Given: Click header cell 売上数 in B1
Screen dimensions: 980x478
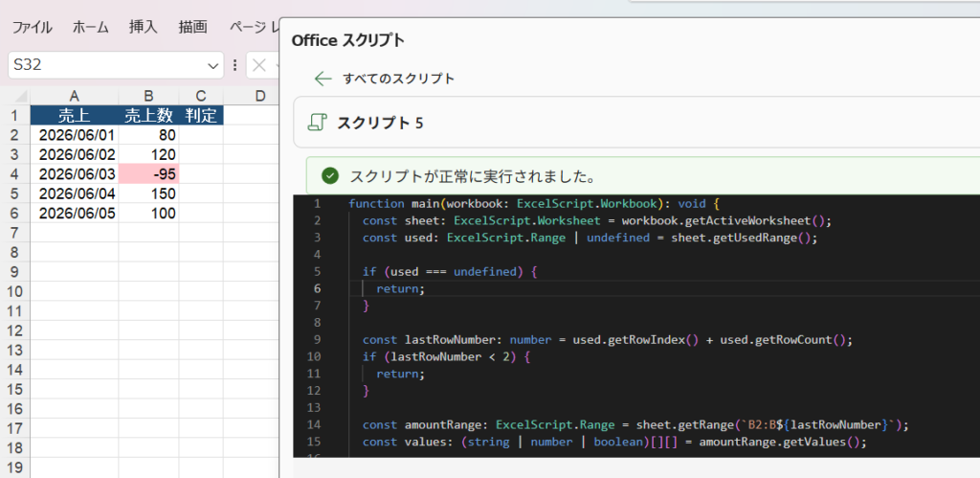Looking at the screenshot, I should point(148,115).
